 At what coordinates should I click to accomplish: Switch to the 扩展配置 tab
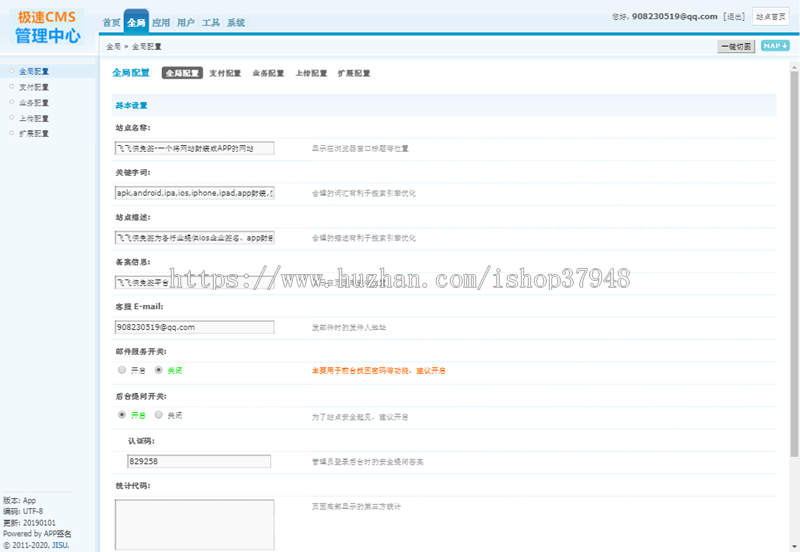[x=354, y=73]
